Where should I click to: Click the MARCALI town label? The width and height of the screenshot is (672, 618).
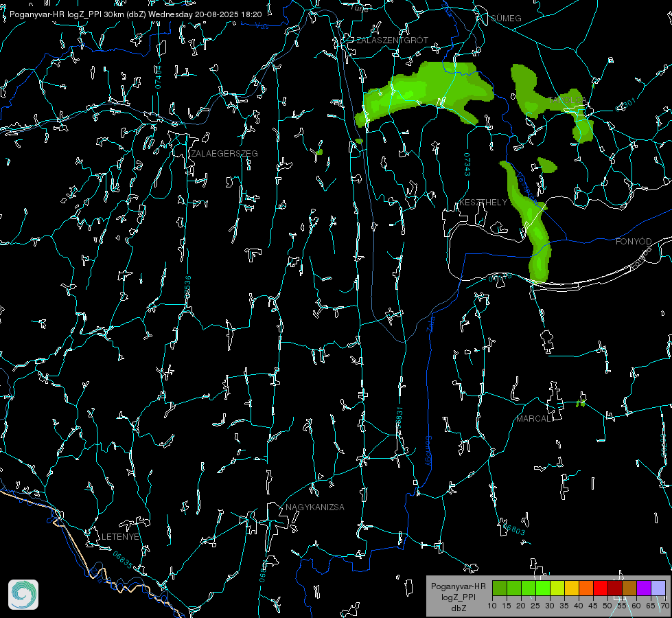pyautogui.click(x=535, y=419)
